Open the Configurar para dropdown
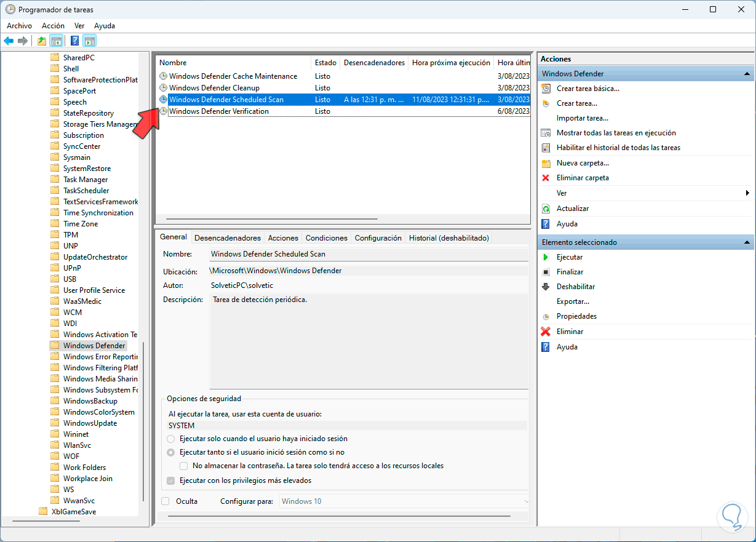 [404, 501]
